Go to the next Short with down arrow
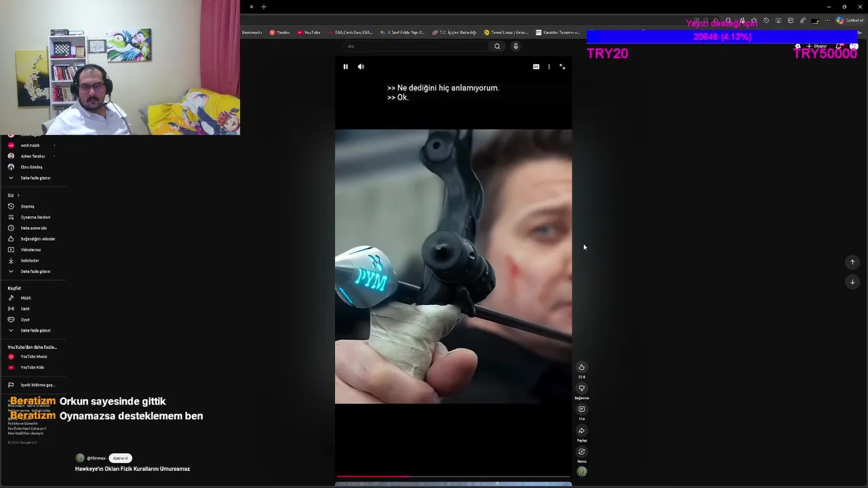This screenshot has height=488, width=868. [852, 282]
